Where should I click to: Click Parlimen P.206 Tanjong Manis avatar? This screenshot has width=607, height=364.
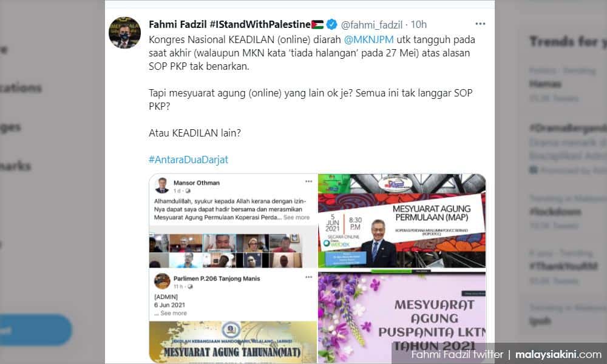point(162,281)
